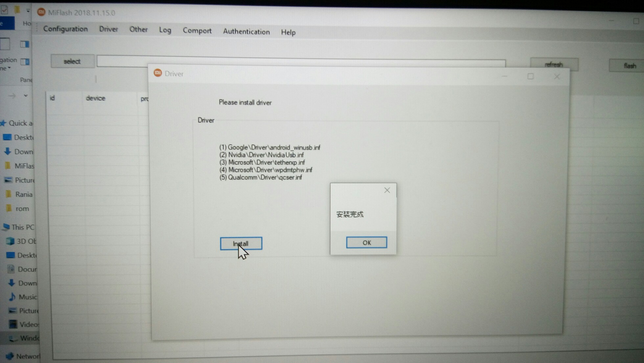Open the Authentication menu
The width and height of the screenshot is (644, 363).
pyautogui.click(x=246, y=32)
